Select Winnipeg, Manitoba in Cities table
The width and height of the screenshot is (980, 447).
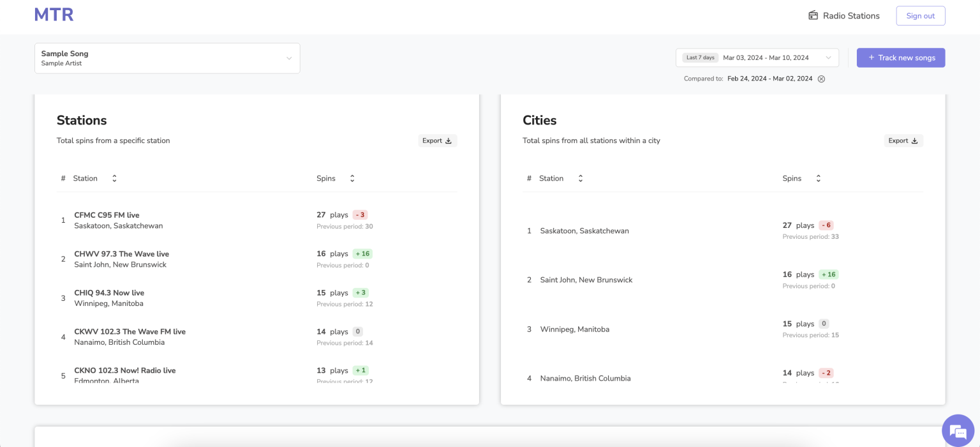click(574, 330)
